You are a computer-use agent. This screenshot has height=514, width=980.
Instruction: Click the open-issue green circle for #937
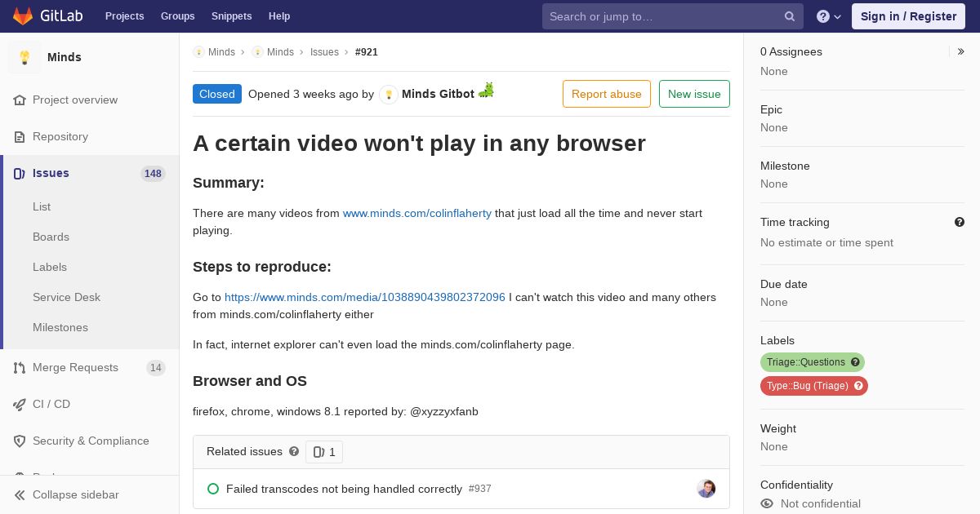213,489
